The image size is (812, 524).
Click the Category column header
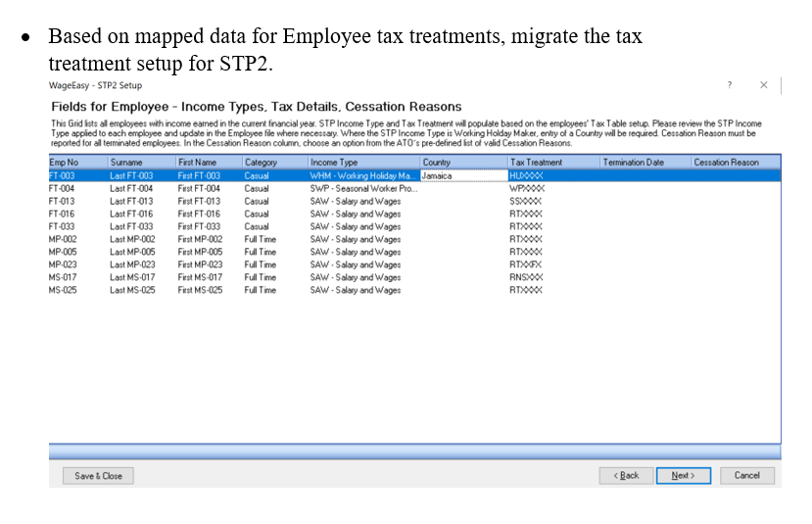pyautogui.click(x=275, y=162)
